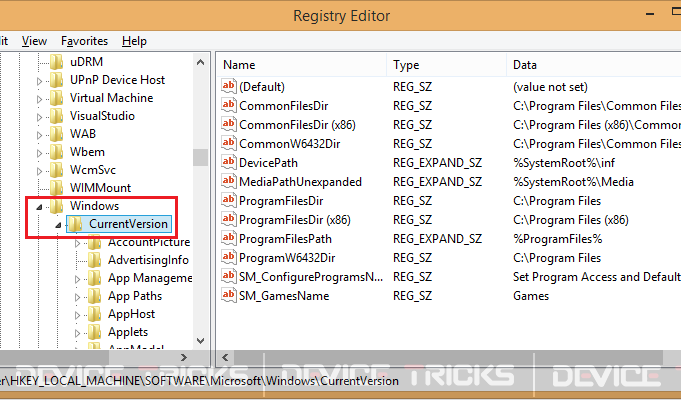Click the (value not set) data cell
This screenshot has width=681, height=400.
[x=550, y=86]
